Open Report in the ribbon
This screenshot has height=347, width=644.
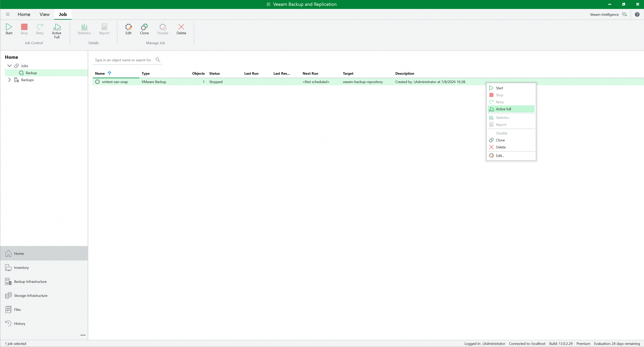coord(104,29)
